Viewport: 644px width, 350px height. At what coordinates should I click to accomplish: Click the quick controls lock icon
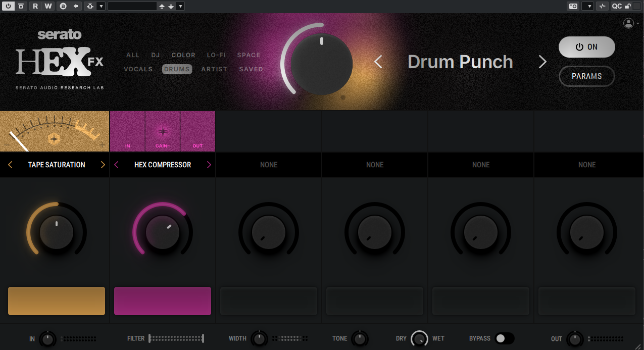point(628,6)
